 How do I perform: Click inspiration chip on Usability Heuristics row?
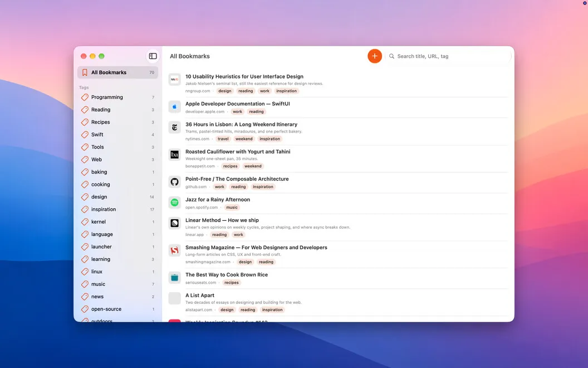coord(287,91)
